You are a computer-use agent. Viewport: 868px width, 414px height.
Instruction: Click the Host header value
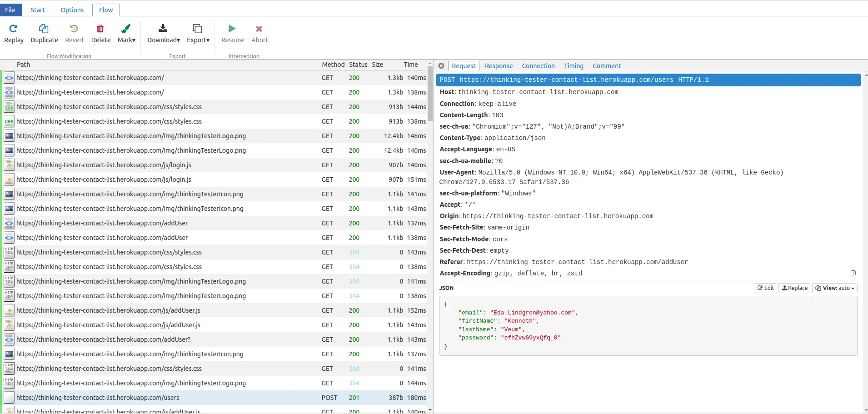pyautogui.click(x=539, y=92)
